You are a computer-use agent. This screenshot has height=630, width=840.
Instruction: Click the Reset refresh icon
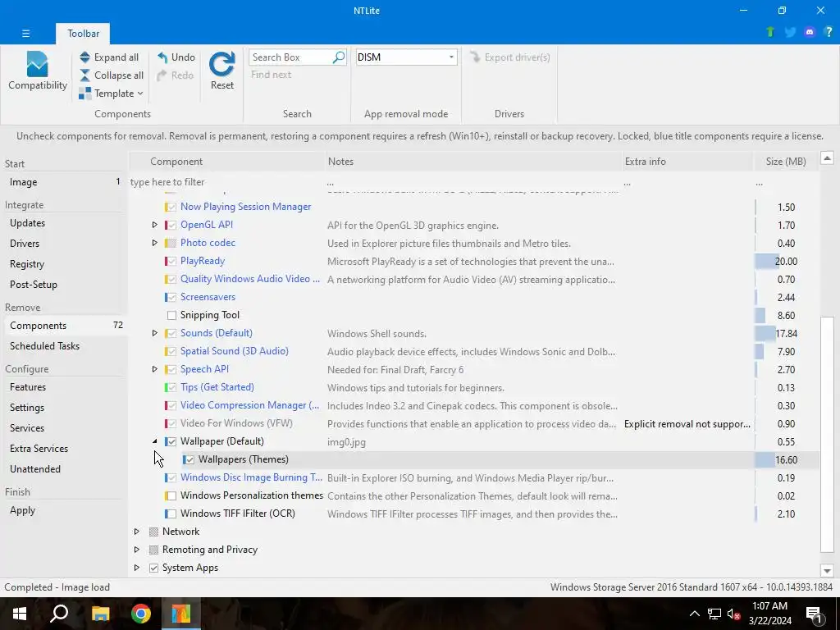click(221, 64)
